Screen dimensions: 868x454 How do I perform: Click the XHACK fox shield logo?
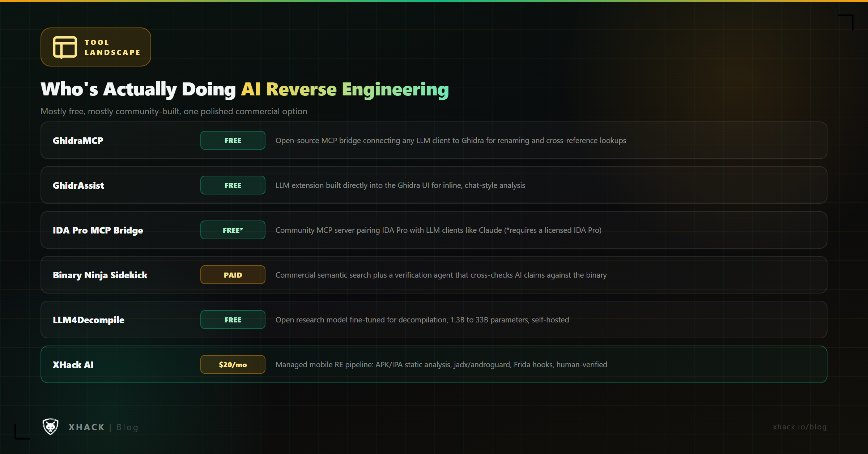[x=51, y=427]
